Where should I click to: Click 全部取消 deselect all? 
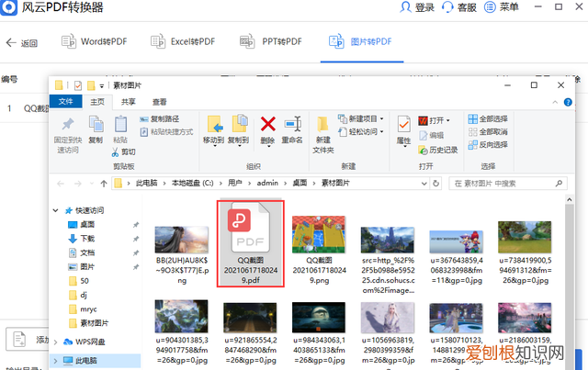[x=488, y=132]
